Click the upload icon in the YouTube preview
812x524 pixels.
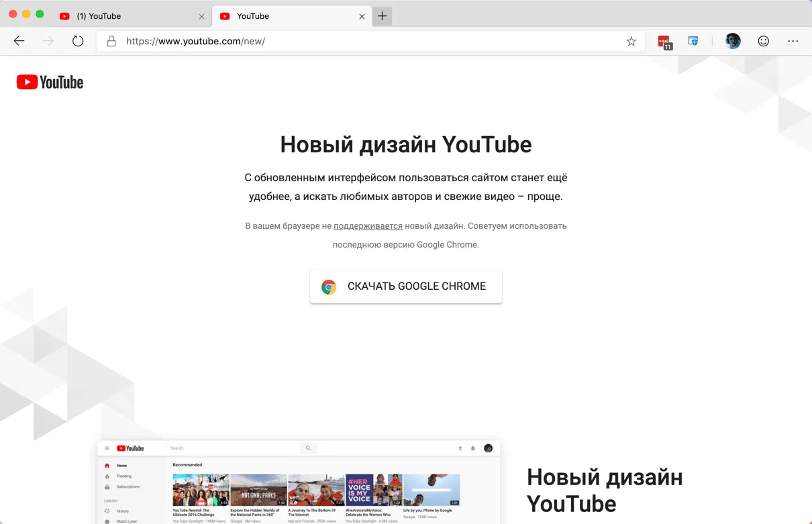tap(460, 448)
